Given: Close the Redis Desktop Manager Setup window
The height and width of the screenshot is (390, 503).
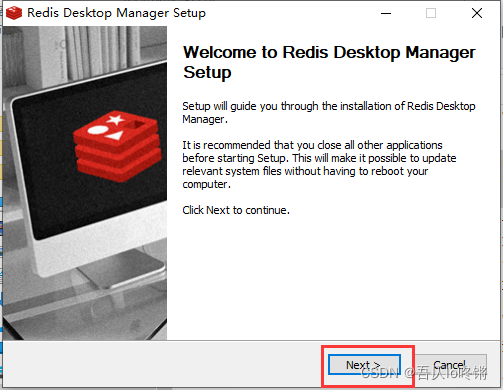Looking at the screenshot, I should point(477,13).
